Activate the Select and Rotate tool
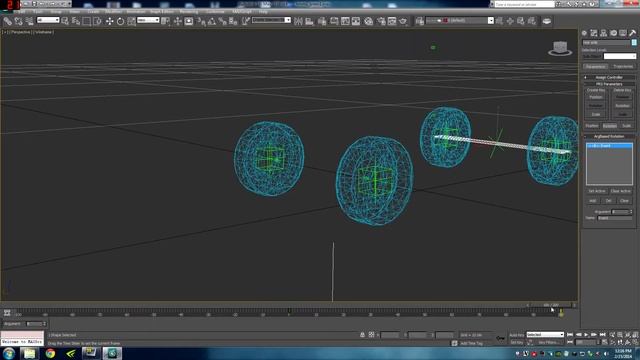This screenshot has width=640, height=360. coord(120,21)
